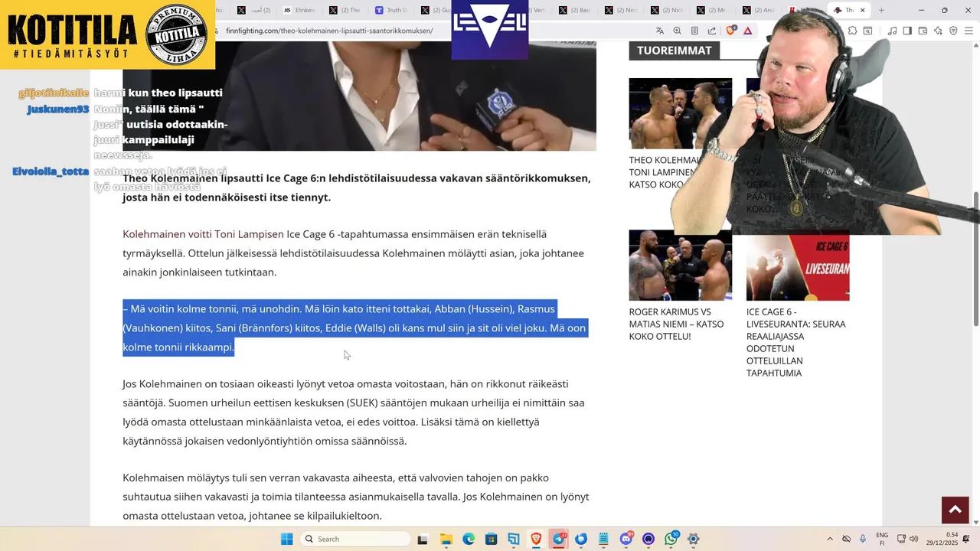Expand hidden system tray icons chevron
980x551 pixels.
(830, 539)
